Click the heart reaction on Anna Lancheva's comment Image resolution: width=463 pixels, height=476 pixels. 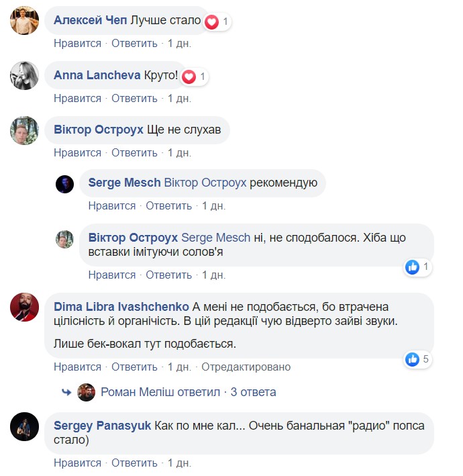pos(189,77)
